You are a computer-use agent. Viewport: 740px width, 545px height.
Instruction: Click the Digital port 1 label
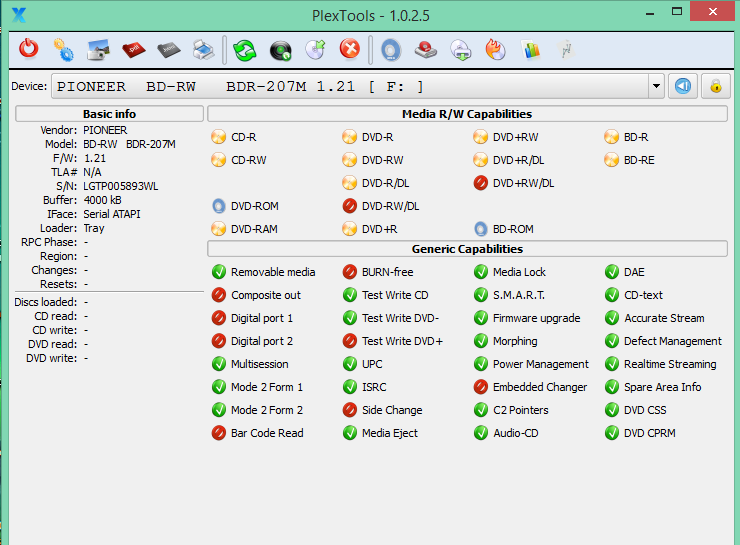(262, 318)
